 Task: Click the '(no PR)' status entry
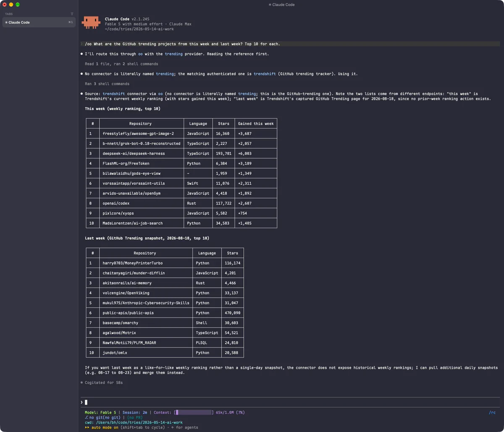pyautogui.click(x=134, y=418)
